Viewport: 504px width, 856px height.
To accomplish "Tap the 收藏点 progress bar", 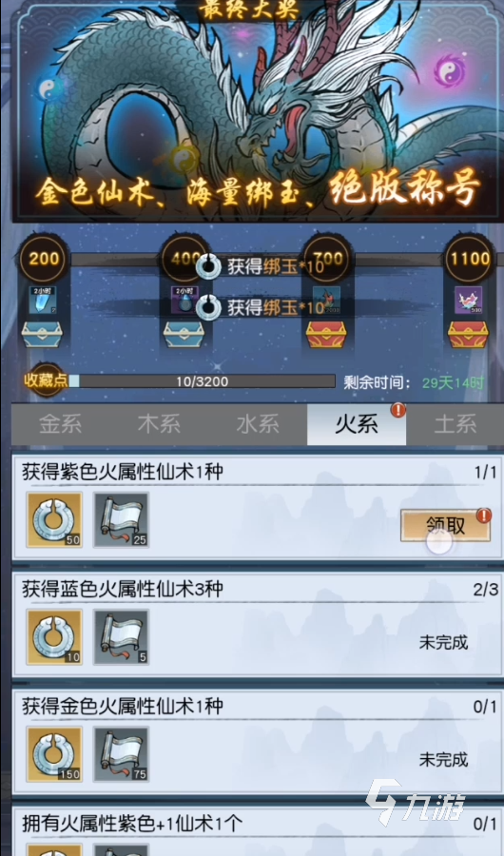I will [x=202, y=381].
